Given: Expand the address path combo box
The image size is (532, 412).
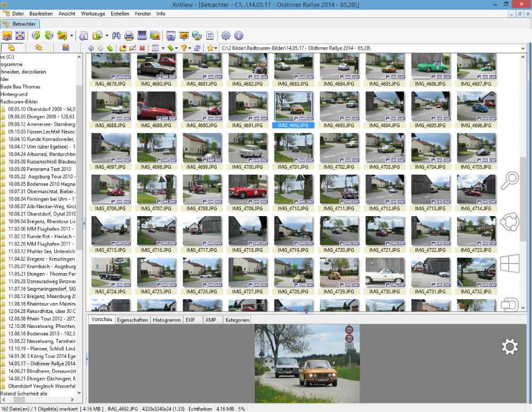Looking at the screenshot, I should pos(524,48).
